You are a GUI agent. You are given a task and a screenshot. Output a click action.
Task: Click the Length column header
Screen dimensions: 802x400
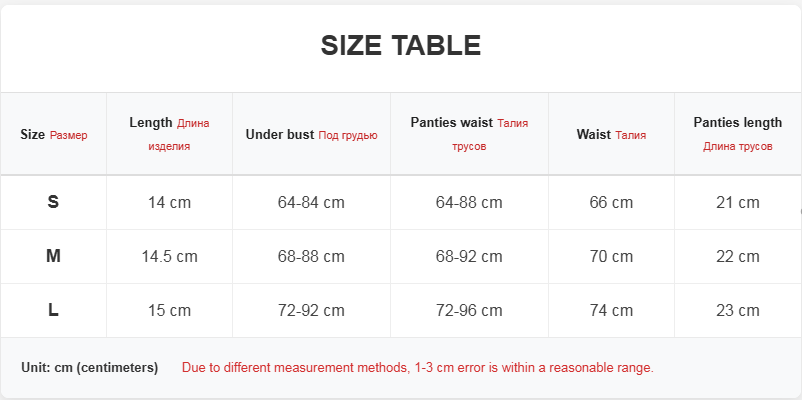(x=169, y=134)
